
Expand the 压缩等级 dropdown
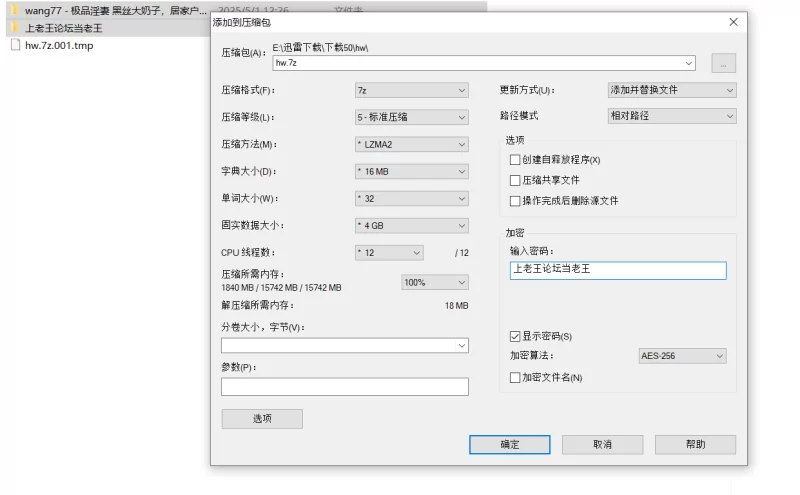[x=411, y=117]
